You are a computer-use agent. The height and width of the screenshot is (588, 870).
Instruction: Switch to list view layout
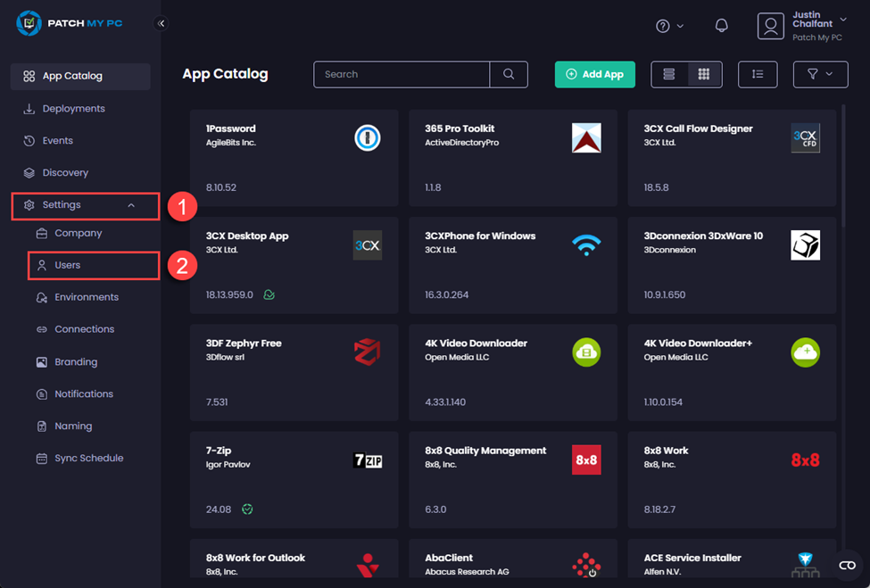point(668,74)
